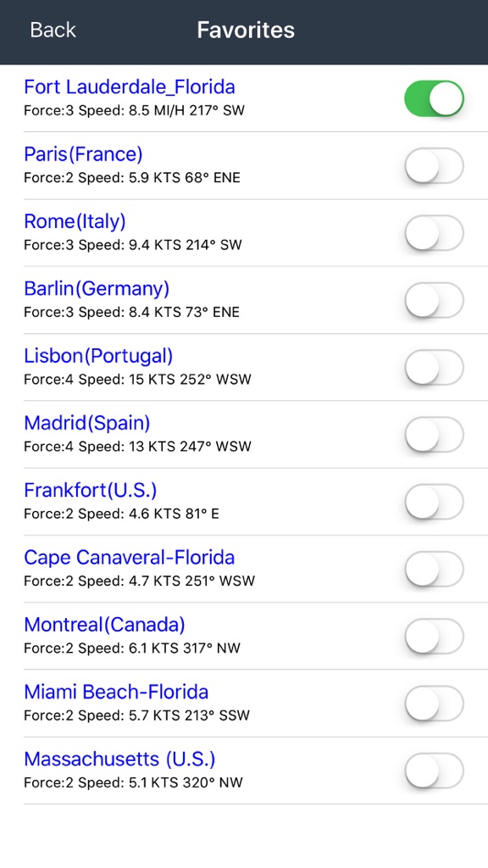Turn on the Rome(Italy) switch

[x=434, y=233]
